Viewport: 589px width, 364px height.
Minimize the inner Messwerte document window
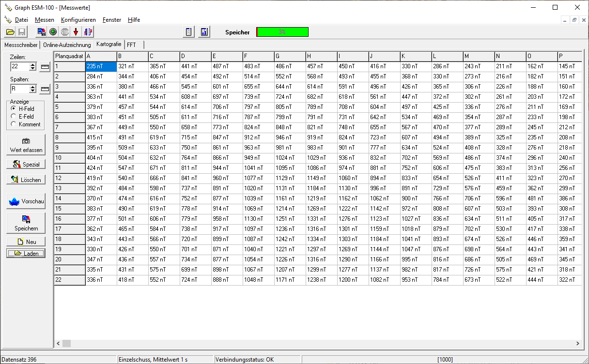coord(566,20)
